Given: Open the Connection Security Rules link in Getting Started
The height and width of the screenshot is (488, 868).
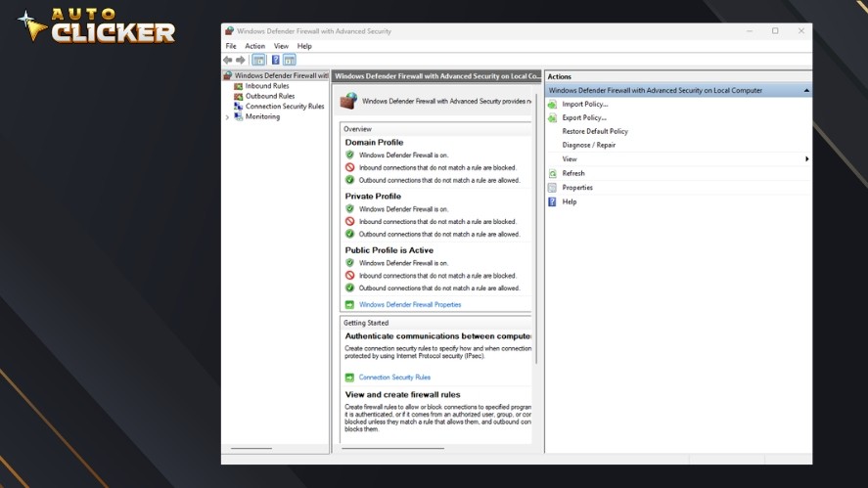Looking at the screenshot, I should (394, 377).
